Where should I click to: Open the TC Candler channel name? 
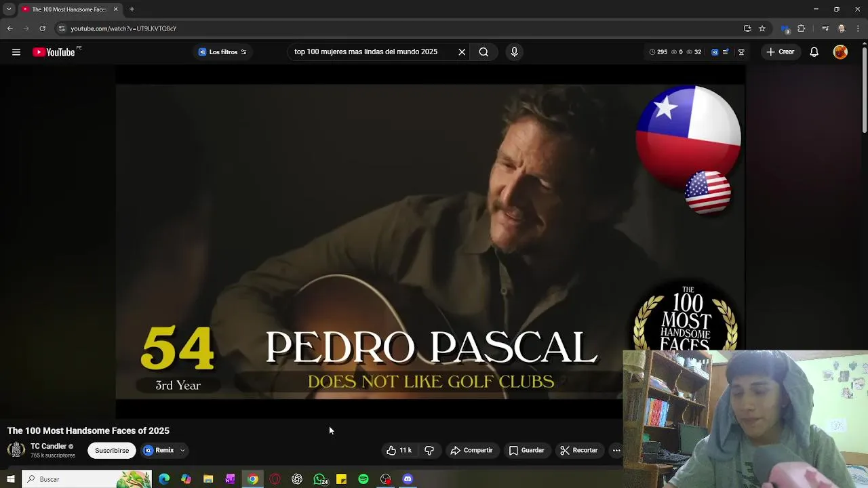pyautogui.click(x=48, y=446)
